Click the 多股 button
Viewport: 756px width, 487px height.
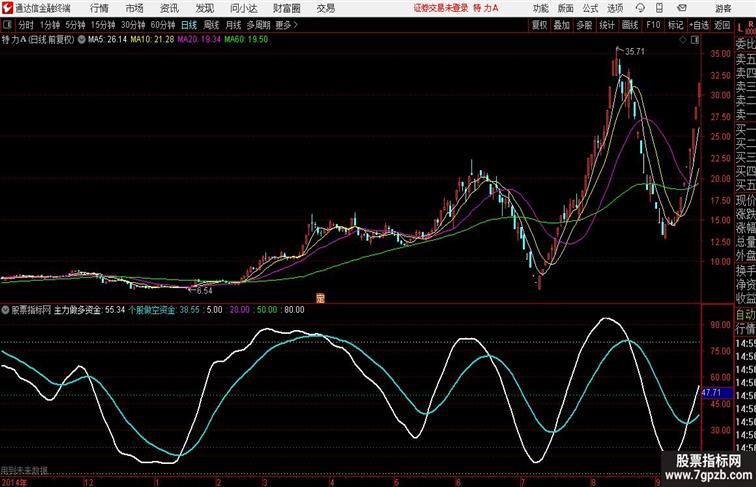click(x=584, y=25)
